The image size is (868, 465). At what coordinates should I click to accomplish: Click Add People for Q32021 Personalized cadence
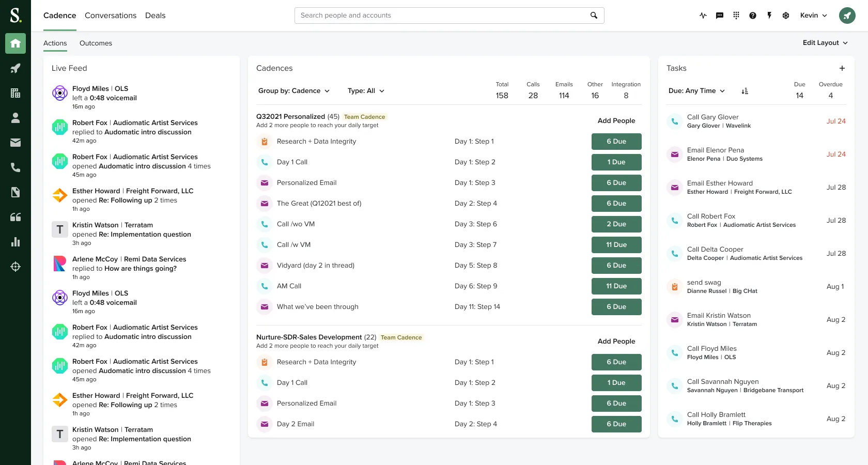tap(616, 121)
